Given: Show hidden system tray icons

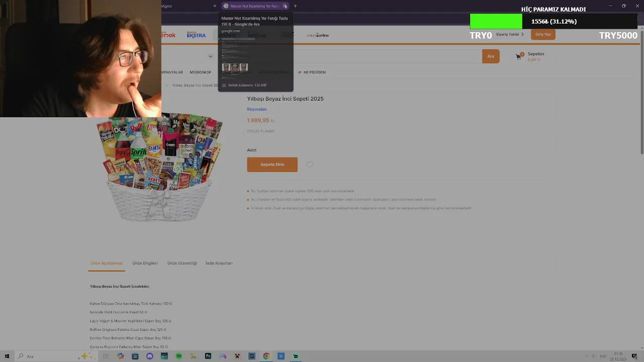Looking at the screenshot, I should (587, 356).
